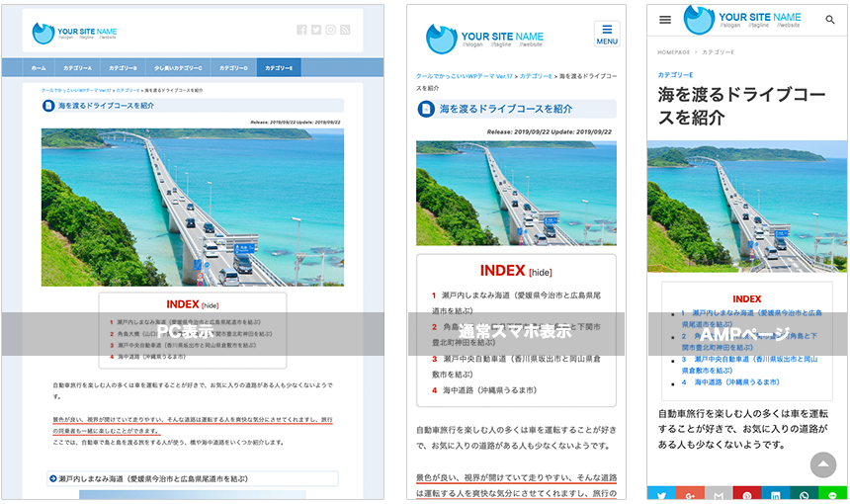Open Twitter icon in PC view header

(x=316, y=30)
